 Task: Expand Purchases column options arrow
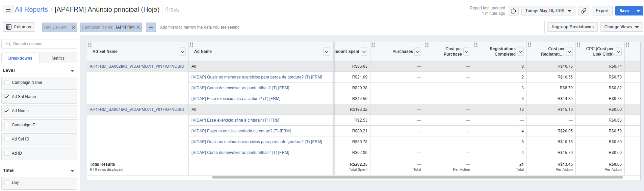click(x=418, y=52)
